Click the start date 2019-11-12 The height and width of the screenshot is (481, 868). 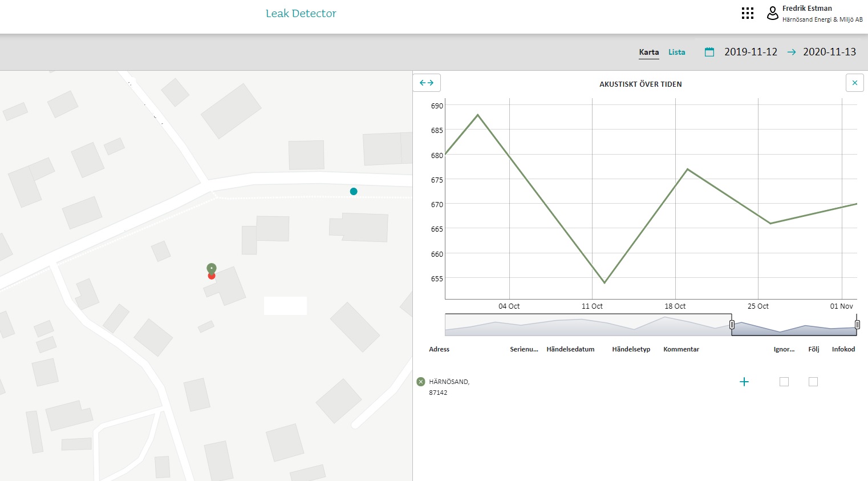(751, 52)
